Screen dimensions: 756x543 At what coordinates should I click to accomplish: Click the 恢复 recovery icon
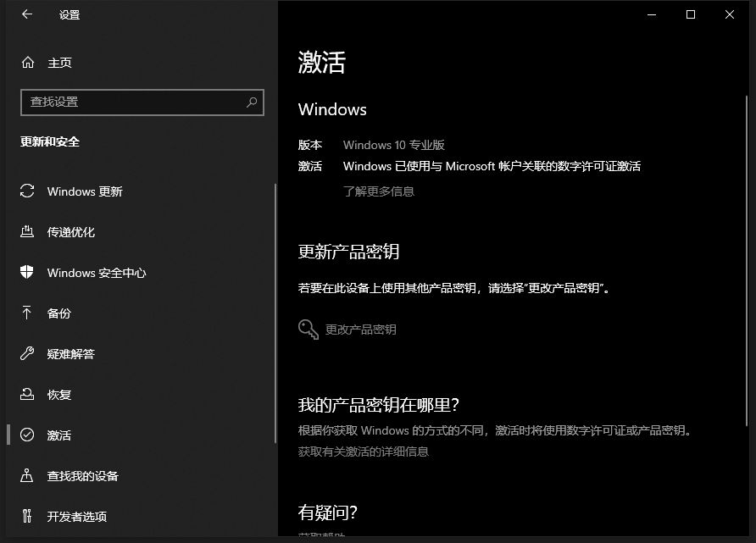(27, 394)
